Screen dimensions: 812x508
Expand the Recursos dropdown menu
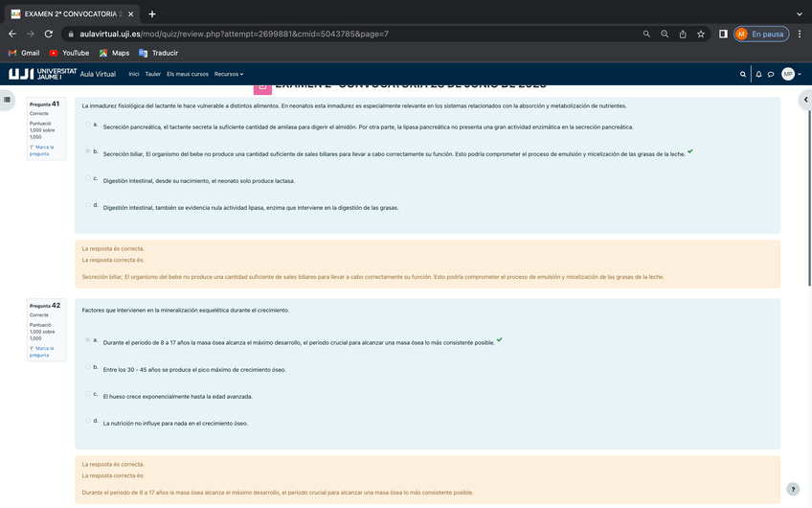tap(229, 74)
